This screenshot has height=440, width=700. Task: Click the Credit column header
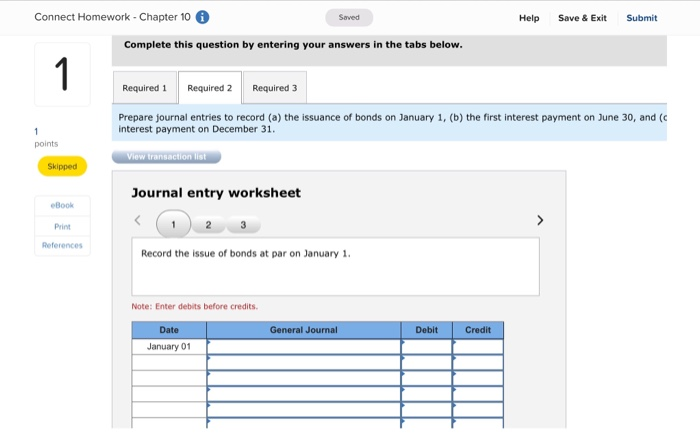478,330
